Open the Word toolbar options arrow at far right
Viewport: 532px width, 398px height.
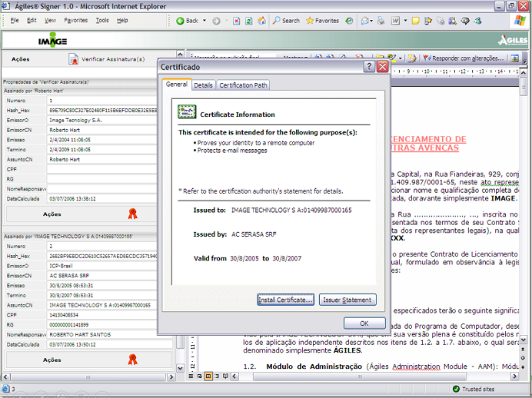coord(525,61)
